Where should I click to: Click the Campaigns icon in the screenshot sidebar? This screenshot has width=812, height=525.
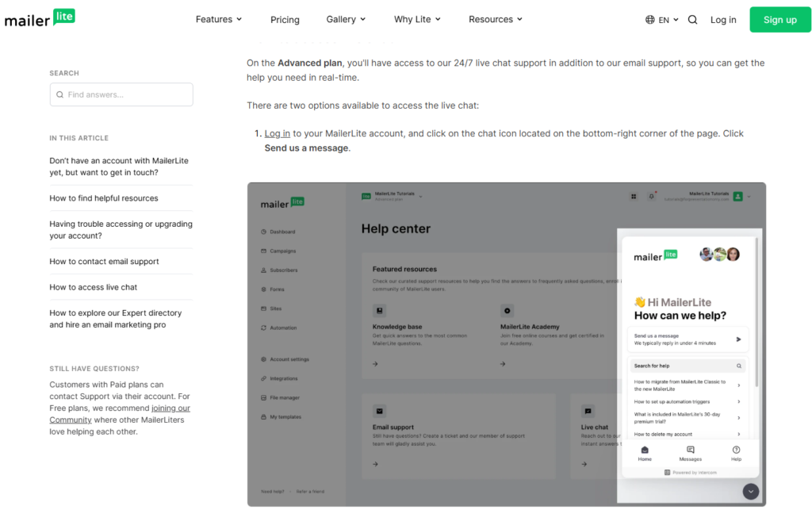[x=263, y=251]
